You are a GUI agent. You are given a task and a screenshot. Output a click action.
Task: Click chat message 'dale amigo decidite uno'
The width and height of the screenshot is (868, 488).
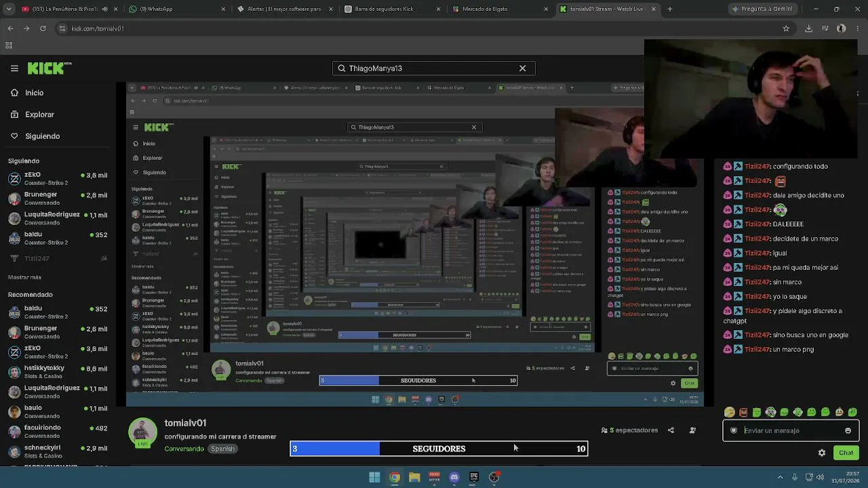[808, 195]
